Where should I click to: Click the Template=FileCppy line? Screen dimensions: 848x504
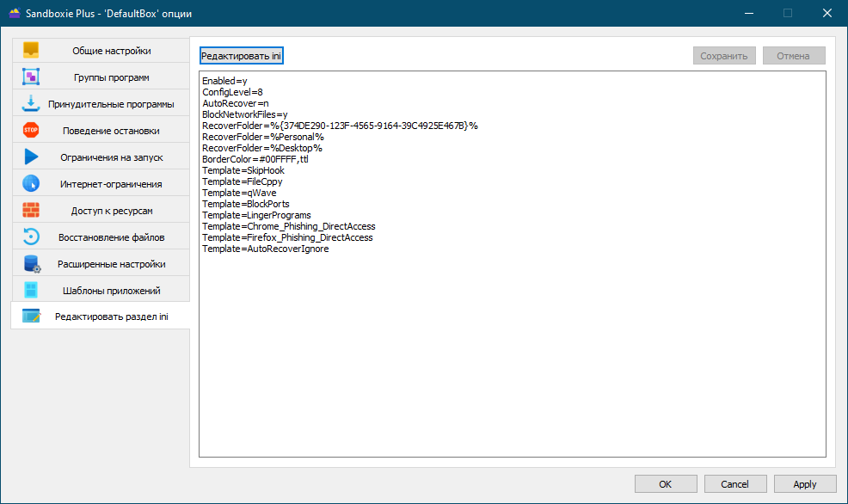pyautogui.click(x=242, y=181)
